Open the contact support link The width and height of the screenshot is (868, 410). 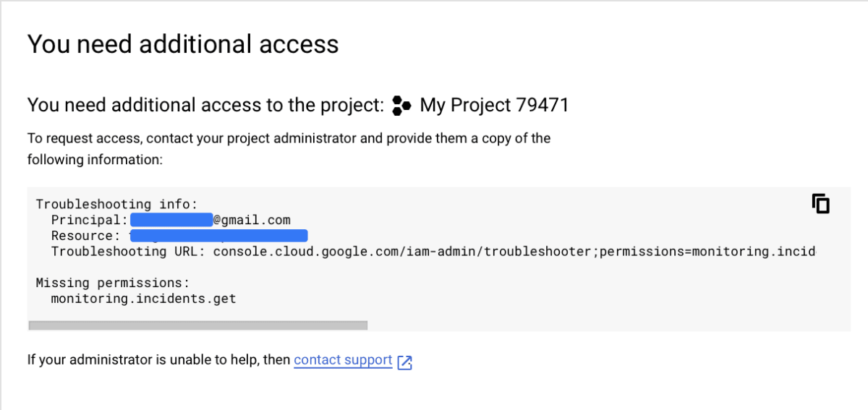click(x=343, y=360)
